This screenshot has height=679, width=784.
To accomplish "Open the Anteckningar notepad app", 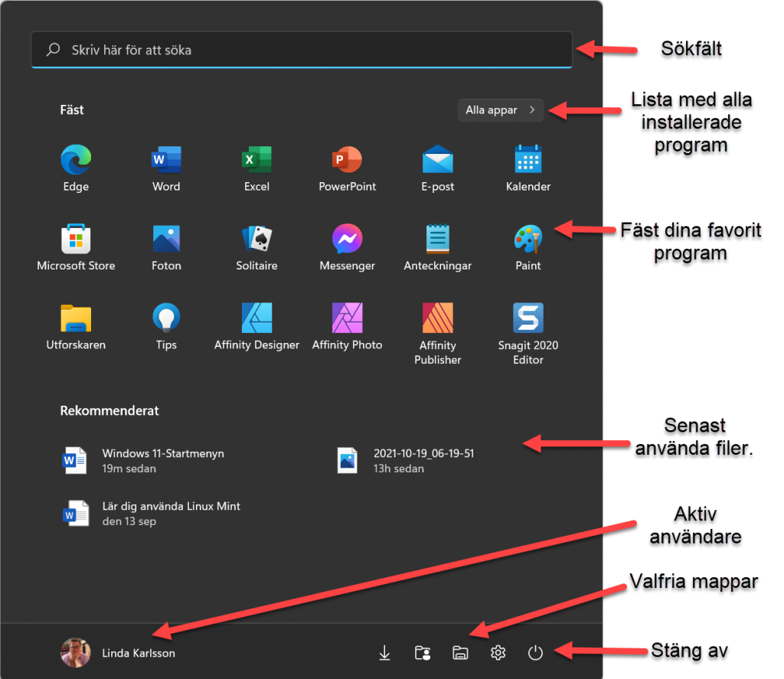I will coord(437,247).
